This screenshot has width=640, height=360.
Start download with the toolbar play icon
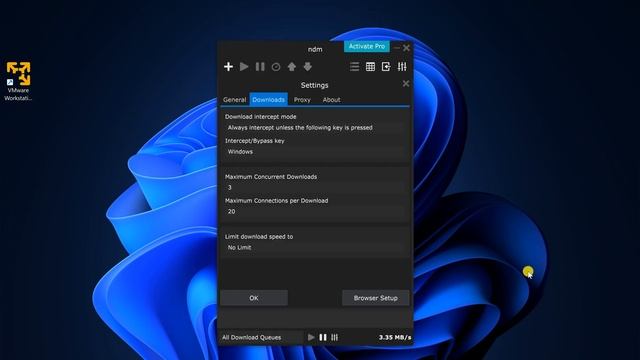244,67
